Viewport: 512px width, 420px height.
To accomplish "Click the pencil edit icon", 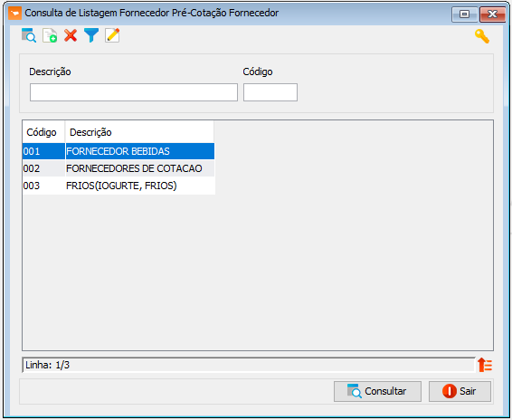I will tap(112, 35).
